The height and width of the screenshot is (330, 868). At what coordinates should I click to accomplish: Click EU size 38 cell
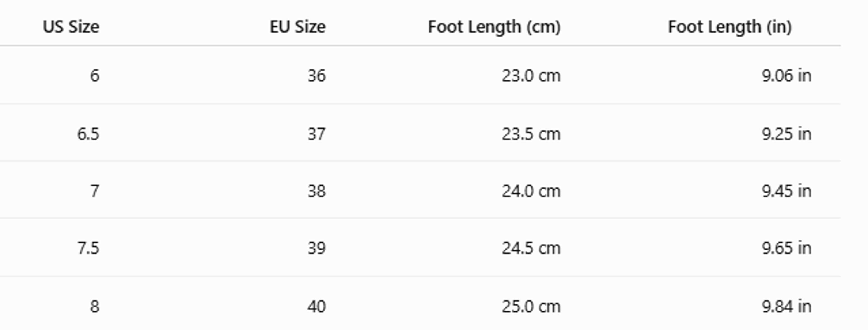(x=317, y=191)
